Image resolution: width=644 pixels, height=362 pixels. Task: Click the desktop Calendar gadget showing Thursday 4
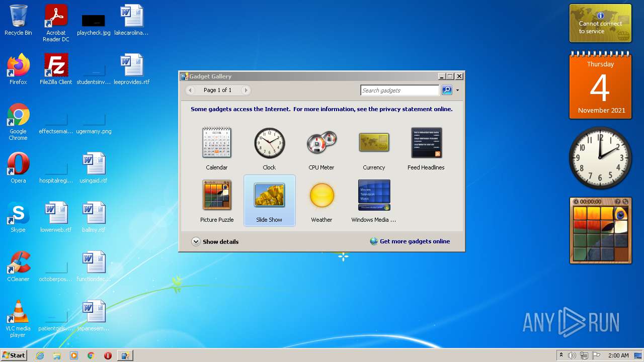[x=600, y=85]
